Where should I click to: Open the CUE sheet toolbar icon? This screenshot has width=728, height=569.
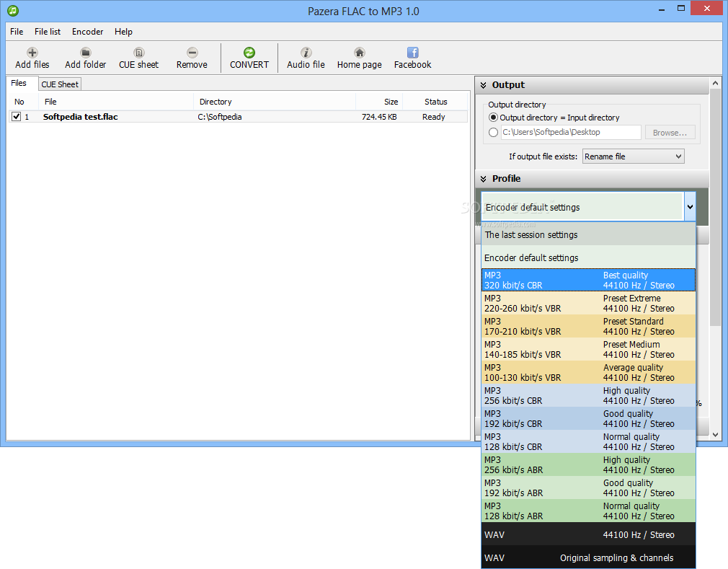[x=139, y=53]
